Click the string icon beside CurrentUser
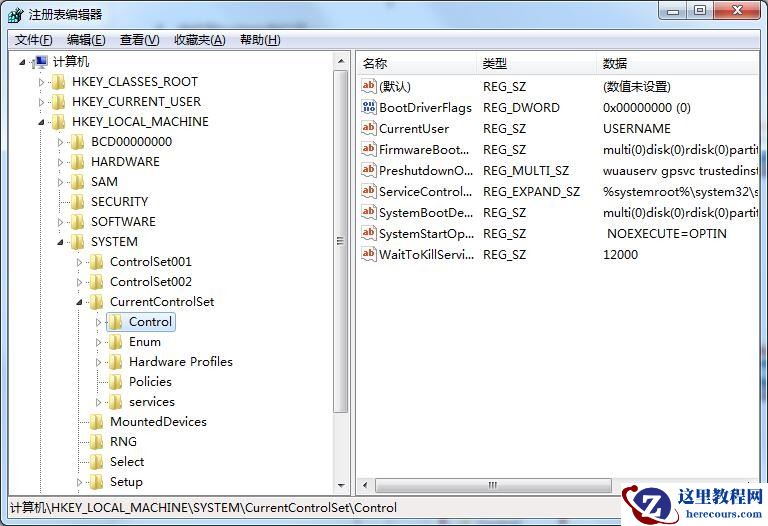768x526 pixels. 369,128
